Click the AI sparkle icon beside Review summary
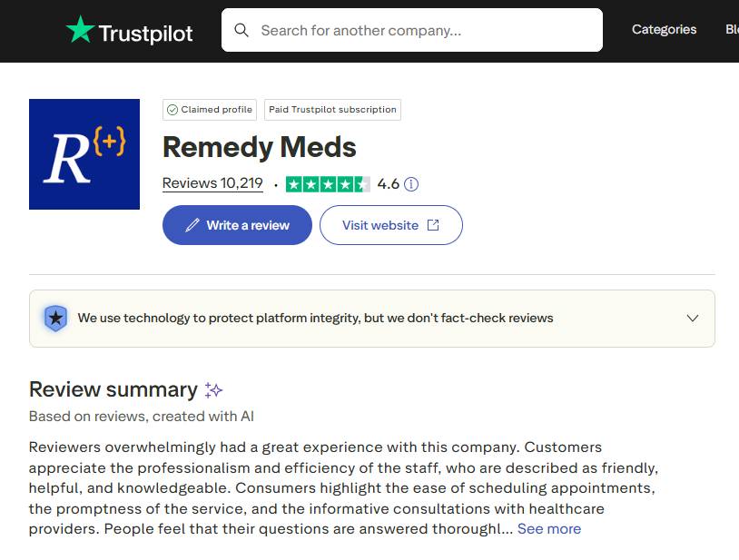 tap(213, 390)
